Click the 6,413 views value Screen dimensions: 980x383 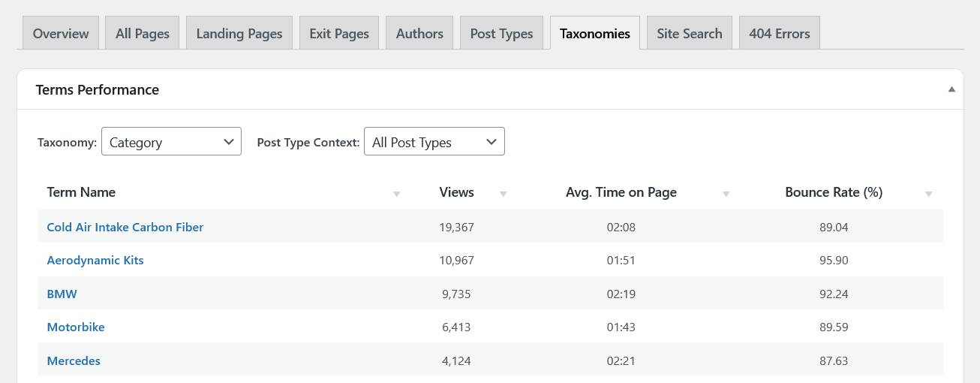(457, 327)
